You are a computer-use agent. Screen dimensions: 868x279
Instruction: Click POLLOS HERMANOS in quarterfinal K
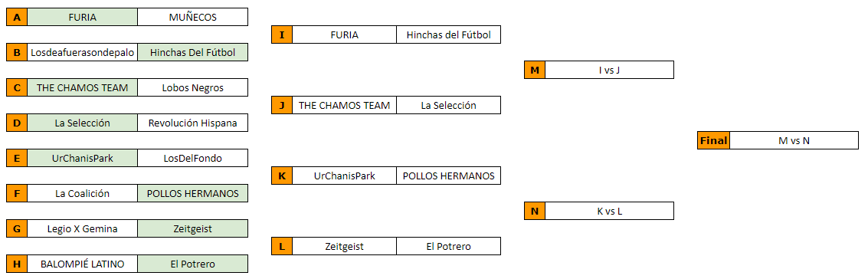448,176
